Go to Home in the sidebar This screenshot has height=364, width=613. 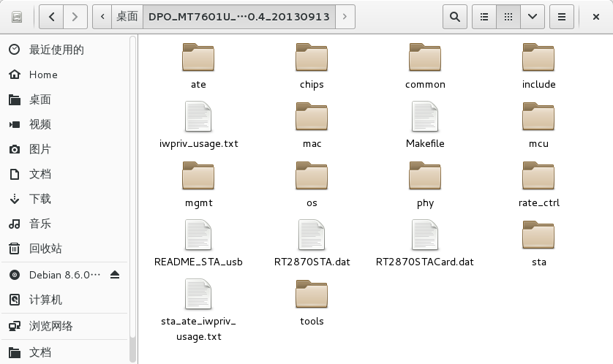click(x=64, y=75)
